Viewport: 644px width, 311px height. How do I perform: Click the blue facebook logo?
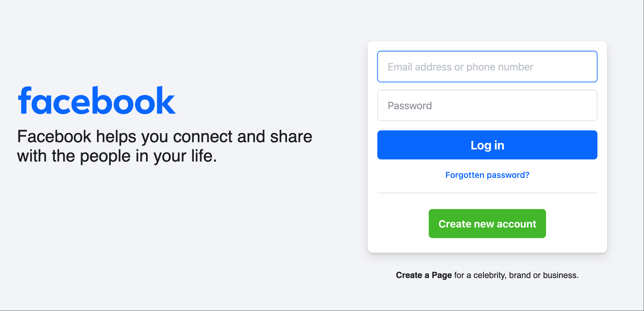(97, 101)
